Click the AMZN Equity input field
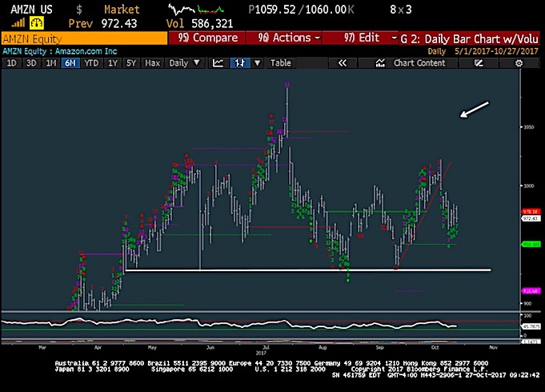The width and height of the screenshot is (545, 392). coord(84,38)
